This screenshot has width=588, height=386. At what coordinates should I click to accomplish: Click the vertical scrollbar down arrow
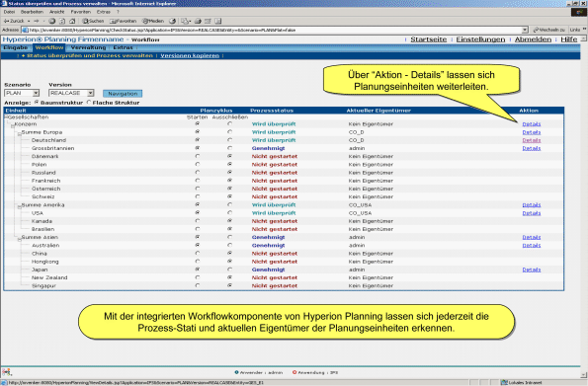pyautogui.click(x=583, y=375)
